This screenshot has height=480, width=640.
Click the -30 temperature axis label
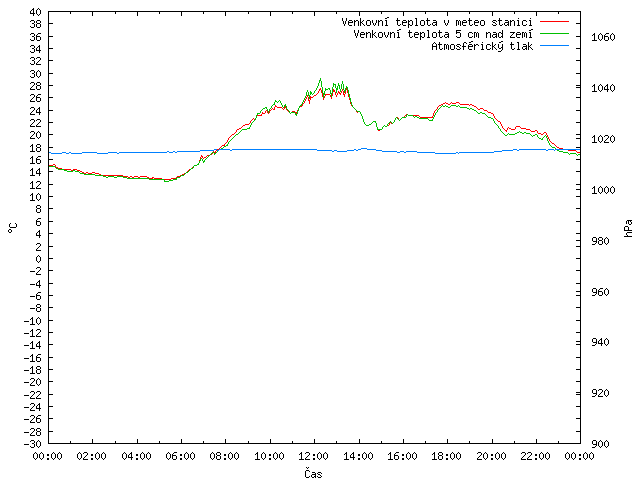[33, 444]
